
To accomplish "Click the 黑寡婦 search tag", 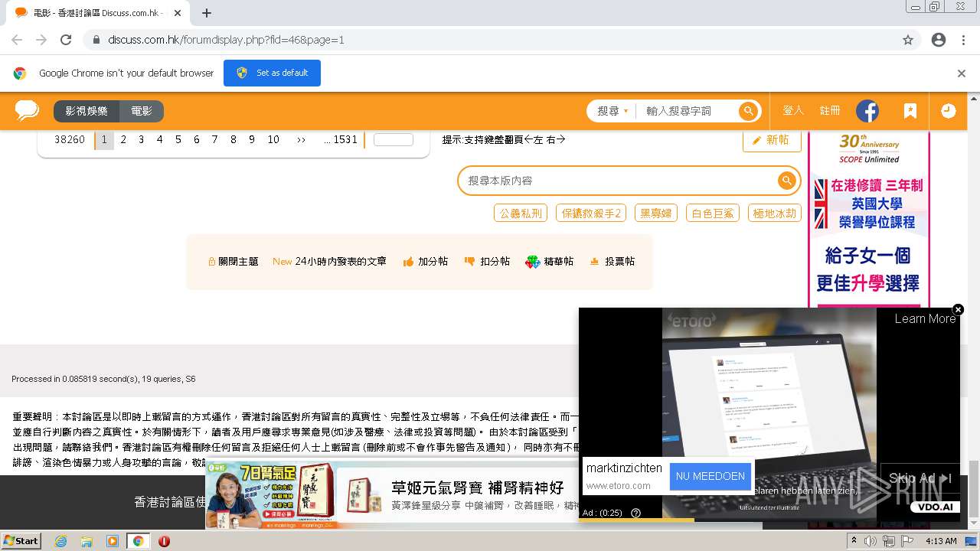I will tap(656, 214).
